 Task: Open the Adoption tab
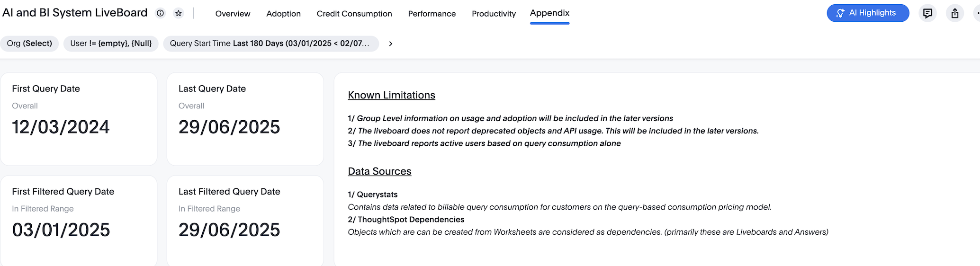click(283, 14)
